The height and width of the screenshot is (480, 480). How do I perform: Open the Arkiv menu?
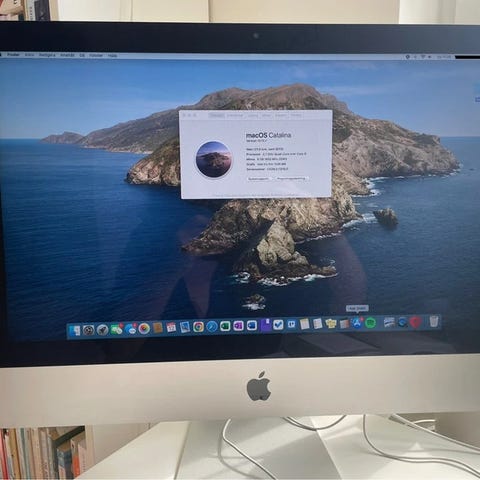pyautogui.click(x=30, y=55)
